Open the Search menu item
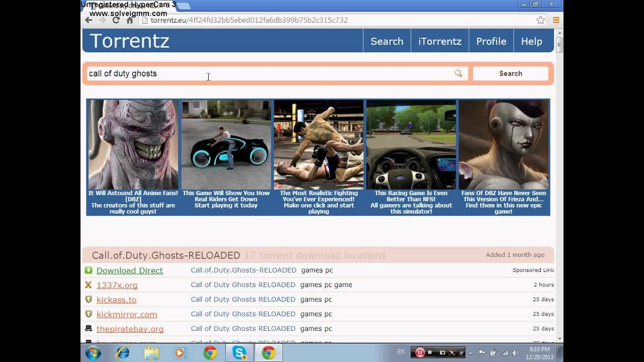Viewport: 644px width, 362px height. [387, 41]
